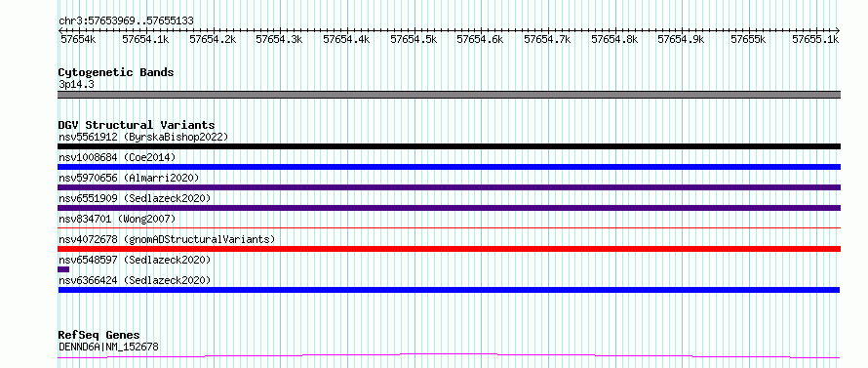Click ruler tick label 57654.1k

tap(145, 39)
